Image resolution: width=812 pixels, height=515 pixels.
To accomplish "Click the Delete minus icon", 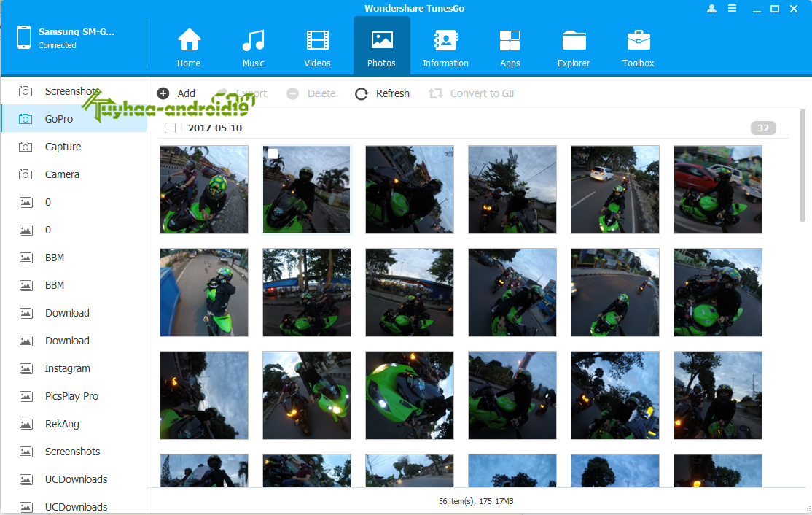I will (x=292, y=93).
